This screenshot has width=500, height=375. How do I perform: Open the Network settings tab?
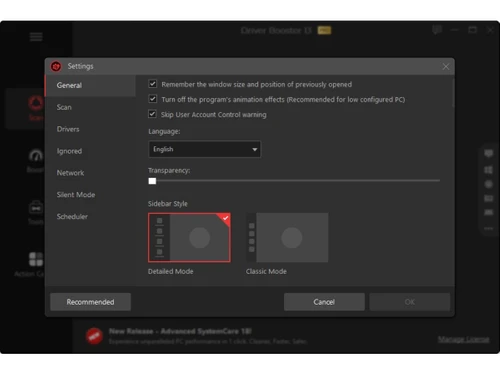[x=90, y=173]
